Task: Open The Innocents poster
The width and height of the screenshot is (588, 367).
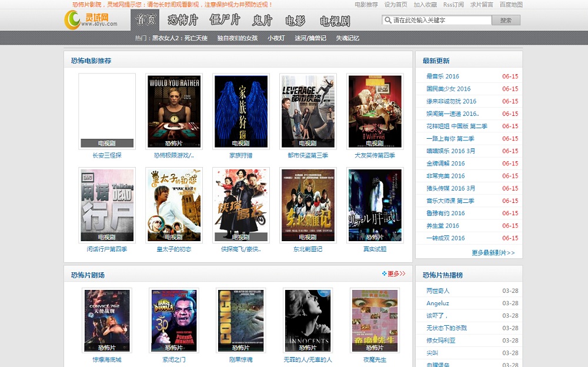Action: (x=308, y=321)
